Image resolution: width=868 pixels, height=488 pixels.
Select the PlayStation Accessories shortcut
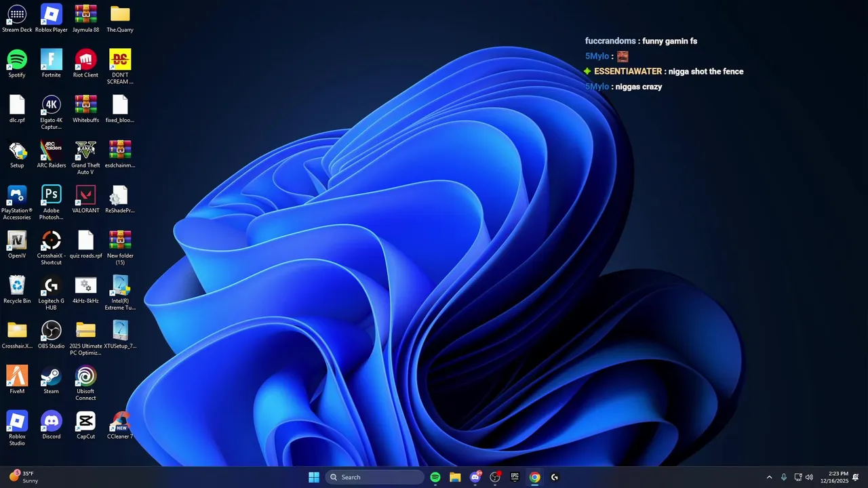pos(17,203)
